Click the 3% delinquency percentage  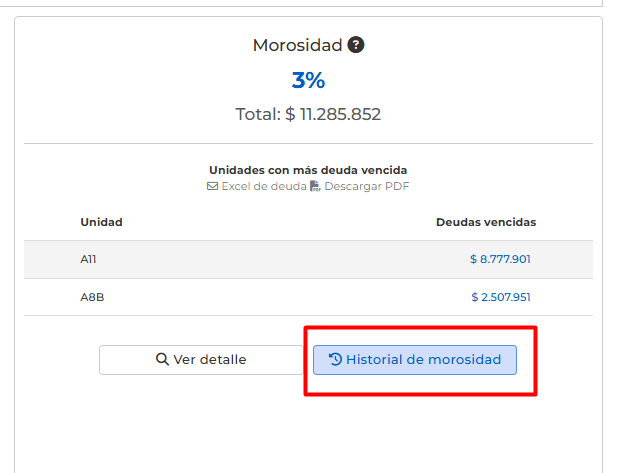[x=308, y=81]
